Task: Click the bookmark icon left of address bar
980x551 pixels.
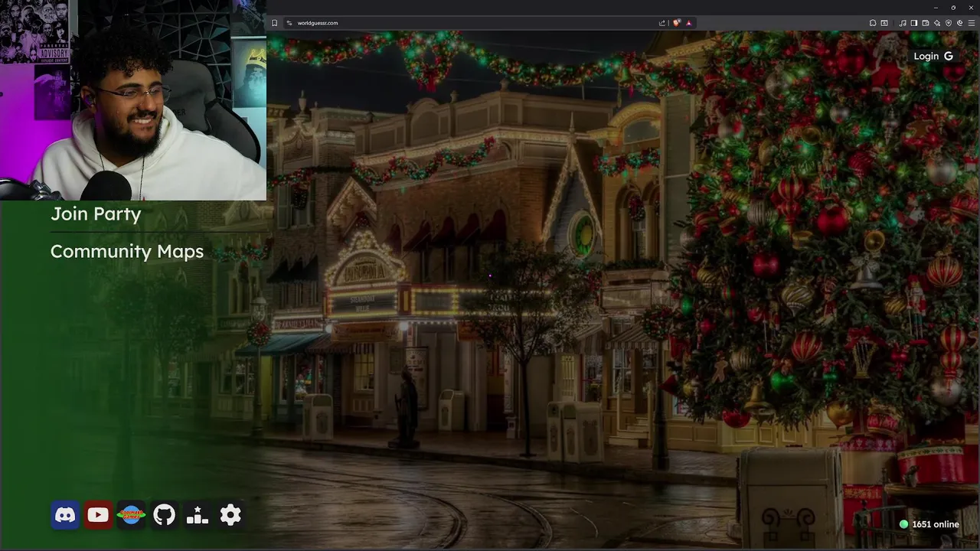Action: 274,23
